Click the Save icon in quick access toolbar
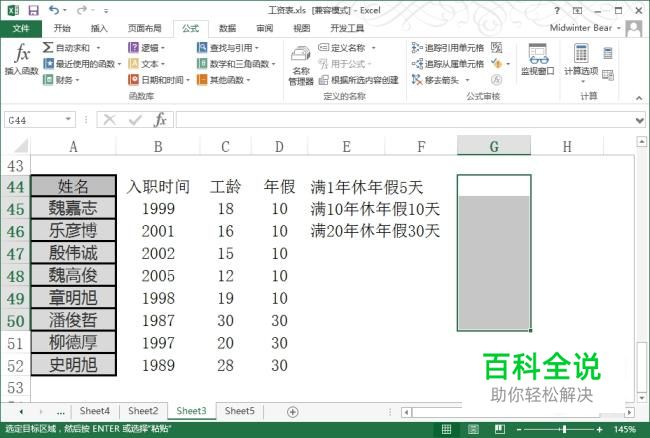The image size is (650, 438). [33, 10]
